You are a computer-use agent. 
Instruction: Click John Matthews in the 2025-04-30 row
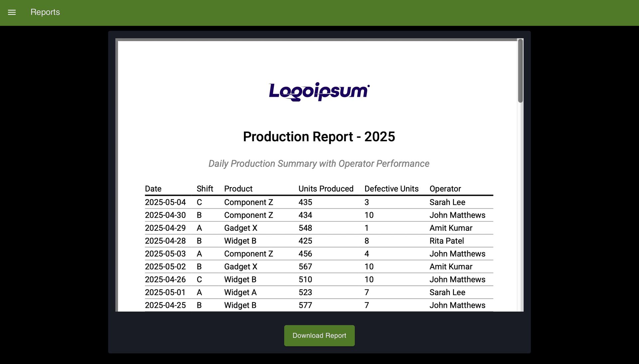(x=457, y=215)
